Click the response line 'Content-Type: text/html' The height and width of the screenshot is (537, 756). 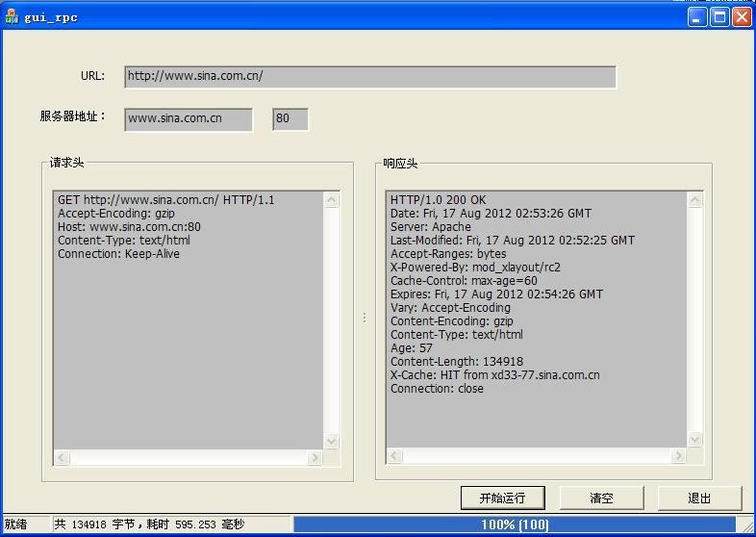(457, 335)
